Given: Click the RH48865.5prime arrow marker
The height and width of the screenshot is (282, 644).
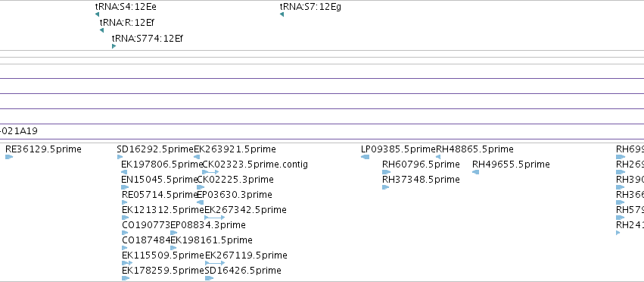Looking at the screenshot, I should click(438, 157).
